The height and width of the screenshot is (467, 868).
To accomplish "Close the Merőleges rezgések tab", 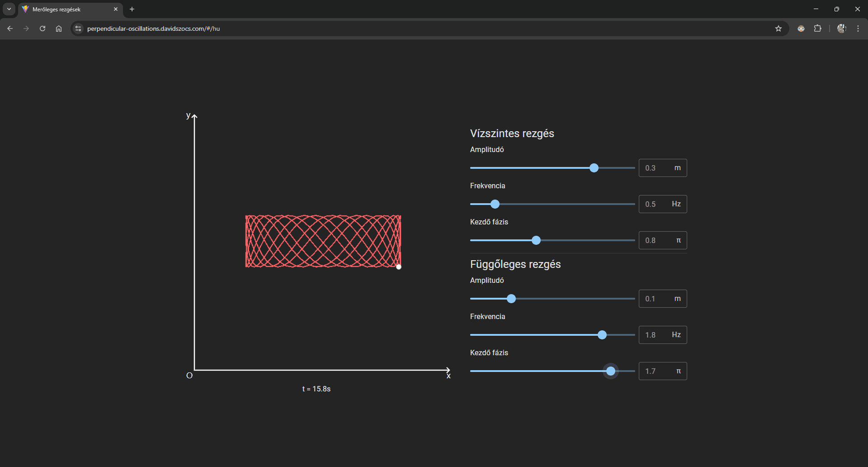I will pos(116,9).
